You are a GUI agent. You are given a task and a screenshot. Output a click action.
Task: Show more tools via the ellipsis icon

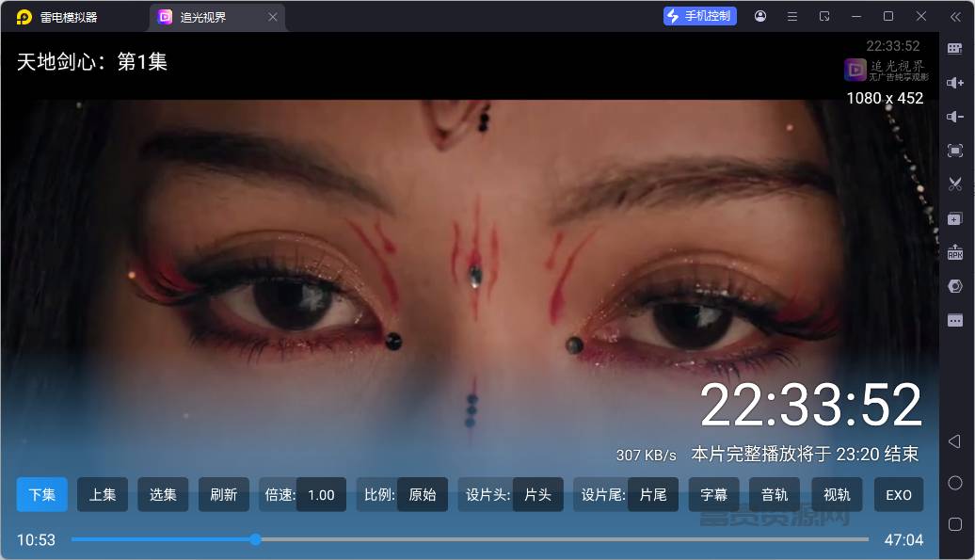[x=955, y=320]
